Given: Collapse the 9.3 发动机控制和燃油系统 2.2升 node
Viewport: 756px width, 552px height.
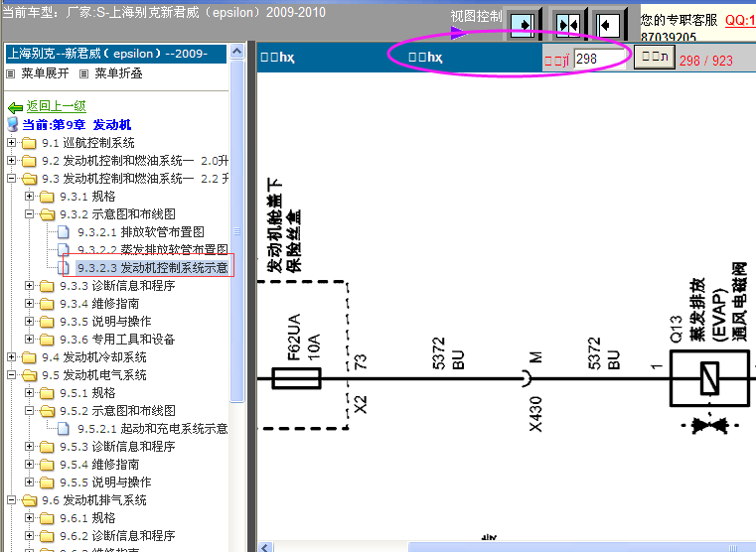Looking at the screenshot, I should pos(12,179).
